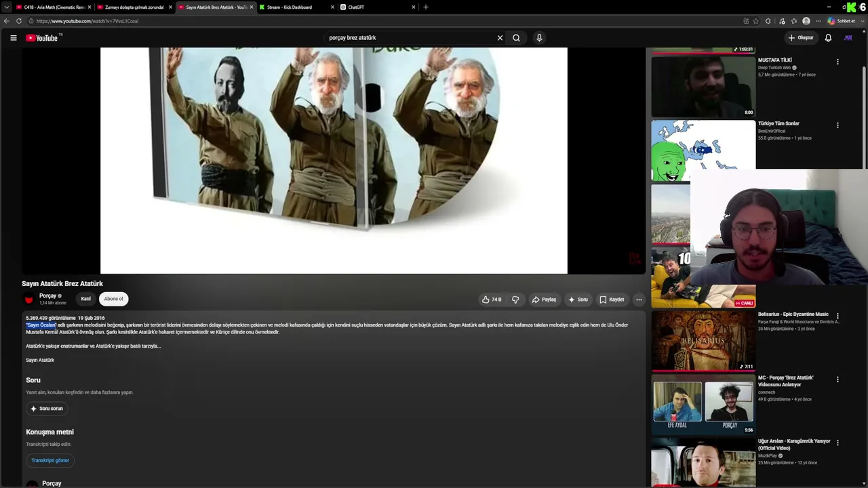Switch to C418 - Aria Math tab
The width and height of the screenshot is (868, 488).
(53, 7)
